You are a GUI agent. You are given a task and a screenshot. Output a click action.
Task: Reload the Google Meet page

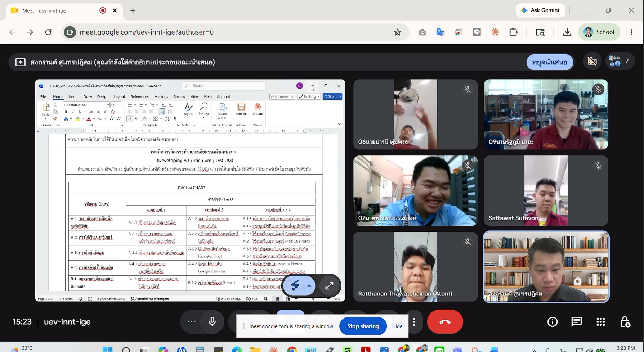pyautogui.click(x=48, y=32)
